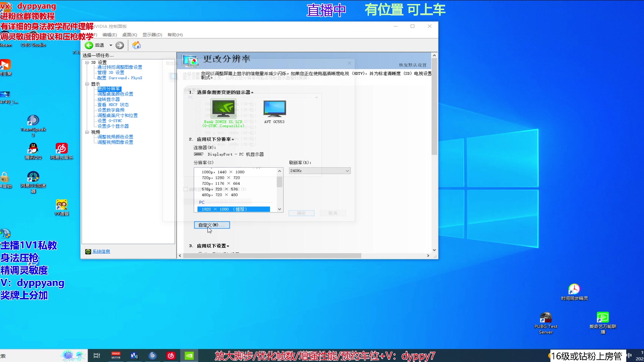Open 设置数字音频 task
This screenshot has height=362, width=644.
[x=111, y=110]
